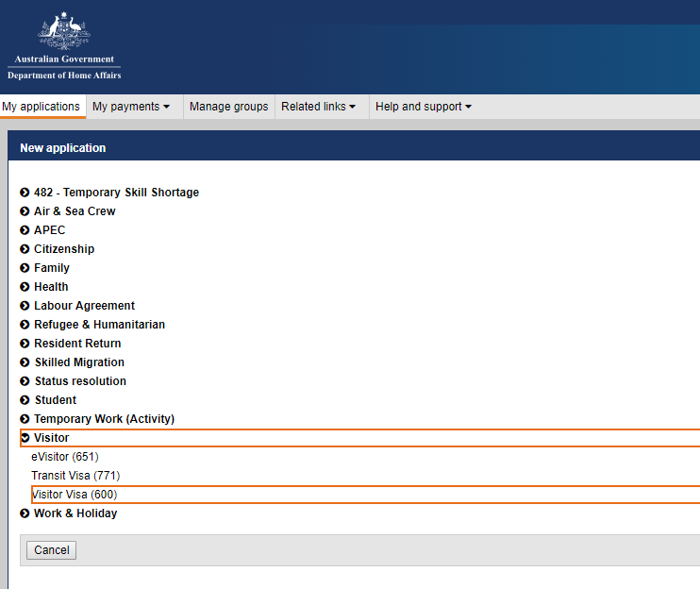700x589 pixels.
Task: Click the circle arrow icon beside Citizenship
Action: click(25, 249)
